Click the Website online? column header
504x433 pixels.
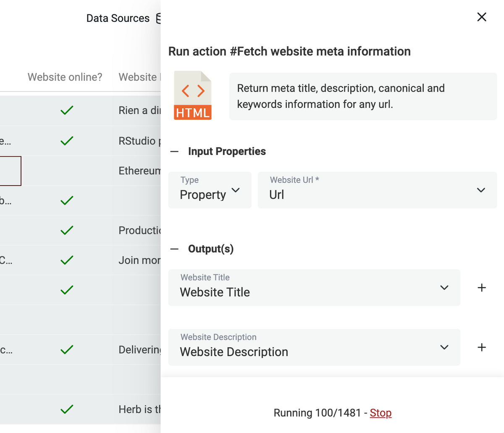click(65, 77)
